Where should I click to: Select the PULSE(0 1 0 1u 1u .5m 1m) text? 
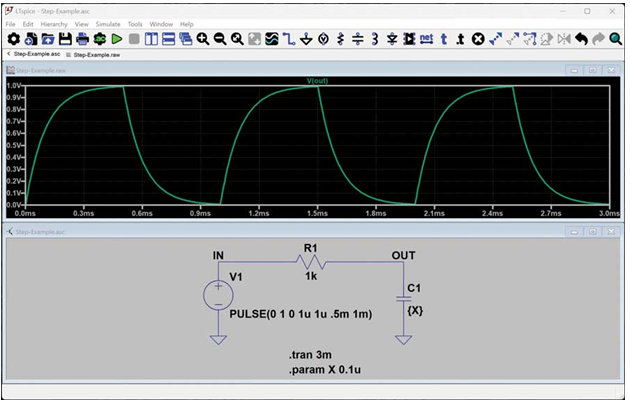(301, 314)
